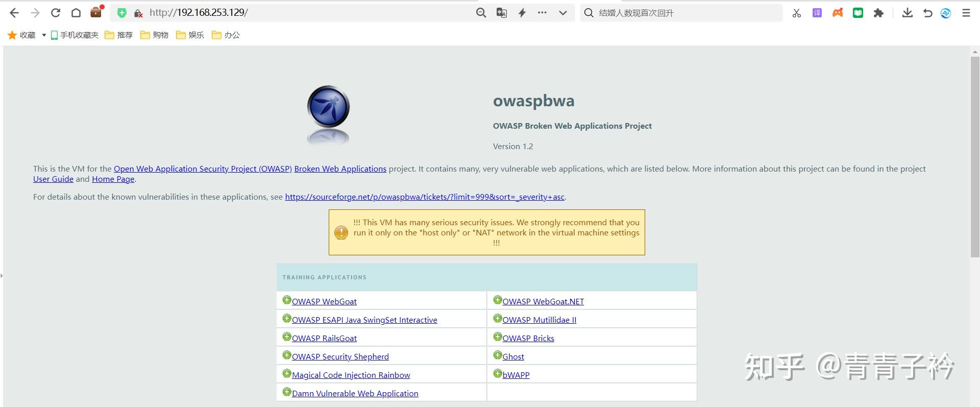This screenshot has width=980, height=407.
Task: Click the blue circular browser account icon
Action: pos(946,13)
